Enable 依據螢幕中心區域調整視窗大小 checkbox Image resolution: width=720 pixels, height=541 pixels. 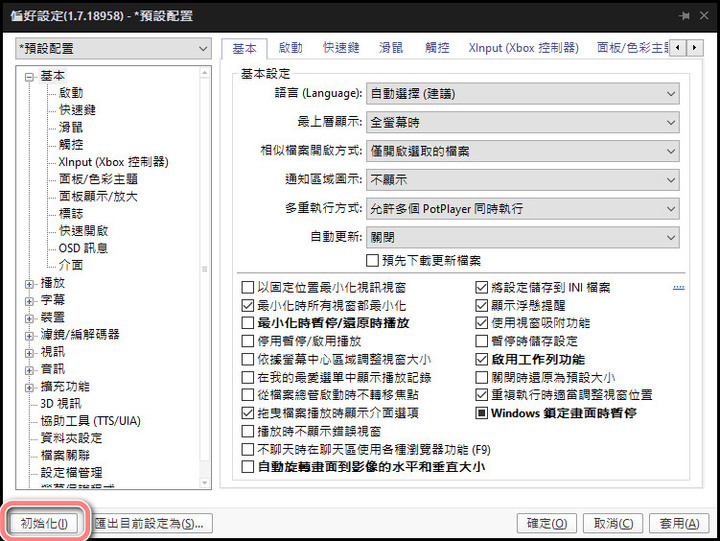(248, 359)
